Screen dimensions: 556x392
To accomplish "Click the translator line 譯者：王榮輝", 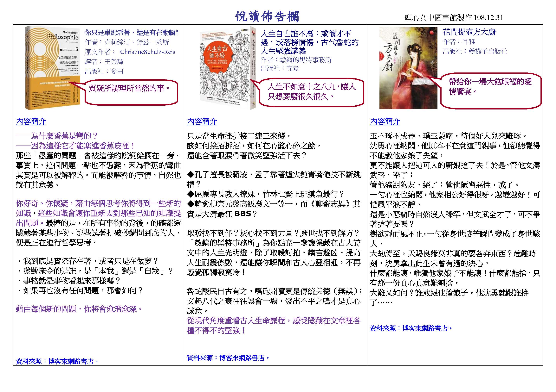I will click(x=104, y=61).
